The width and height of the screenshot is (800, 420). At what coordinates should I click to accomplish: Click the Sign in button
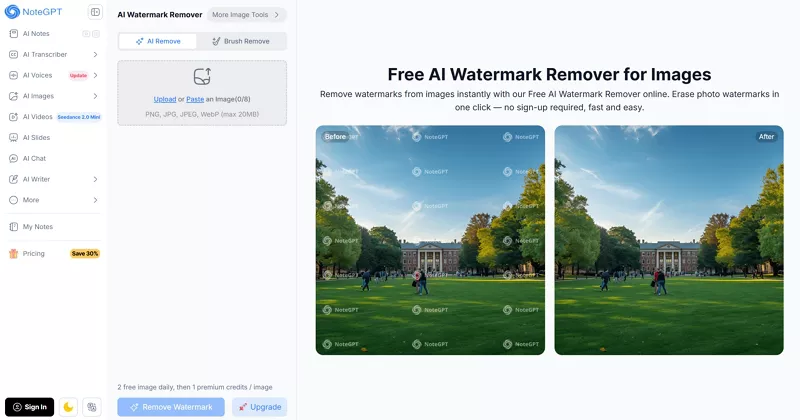pos(30,407)
